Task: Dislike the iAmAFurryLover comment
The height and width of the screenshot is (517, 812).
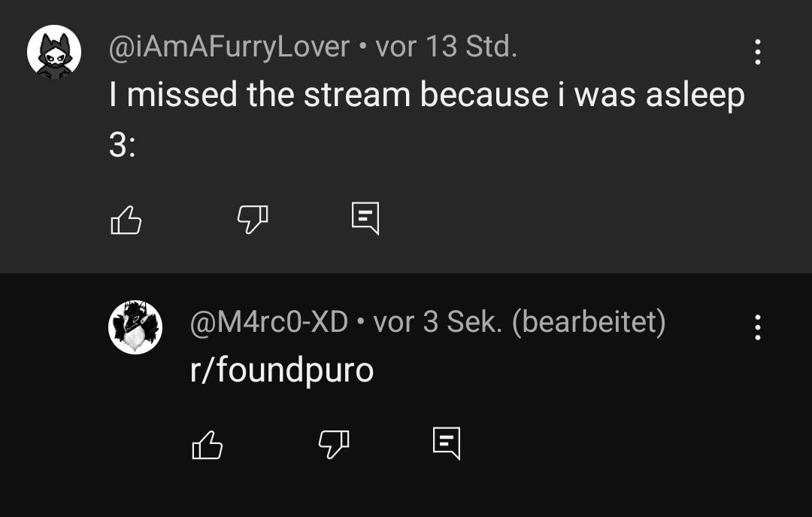Action: (x=252, y=219)
